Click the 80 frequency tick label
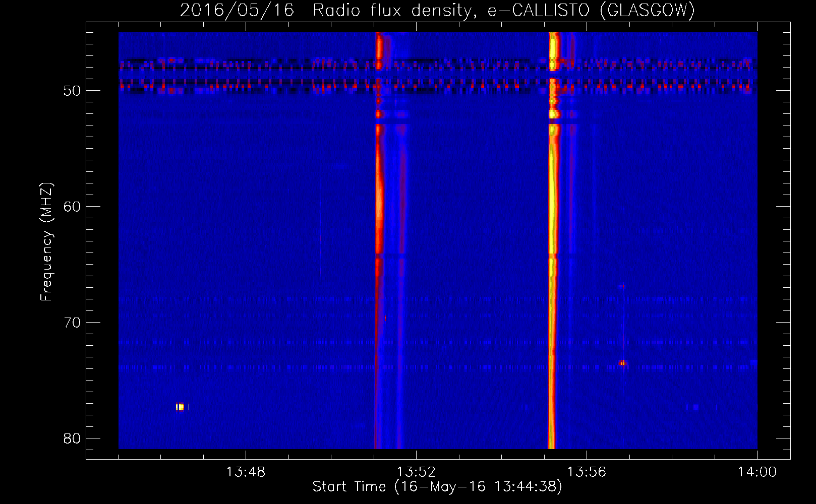The height and width of the screenshot is (504, 816). pyautogui.click(x=72, y=438)
